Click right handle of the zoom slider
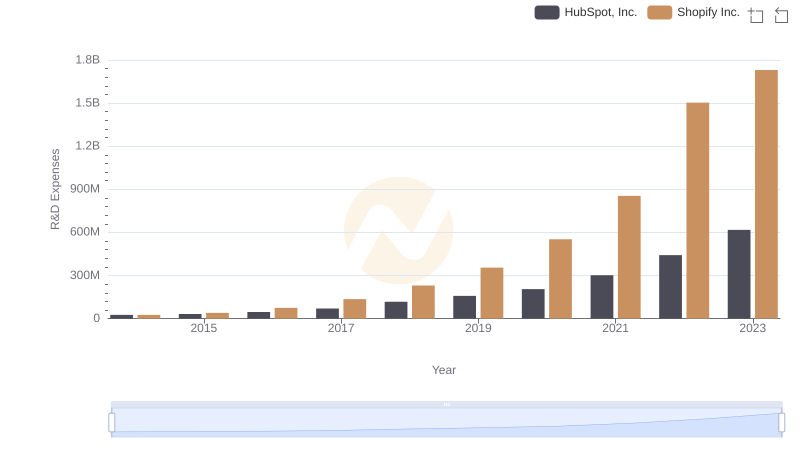 [782, 422]
